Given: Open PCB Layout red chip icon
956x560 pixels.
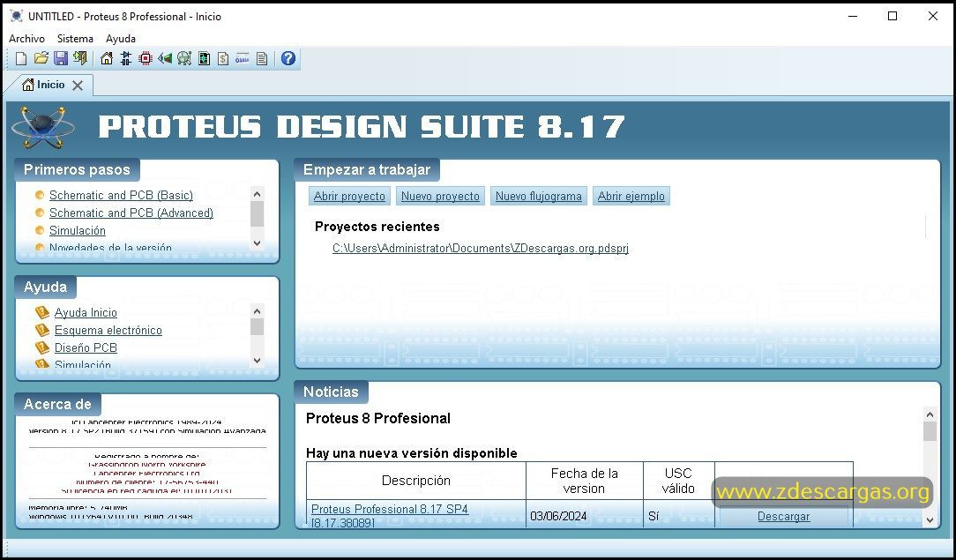Looking at the screenshot, I should pos(146,58).
